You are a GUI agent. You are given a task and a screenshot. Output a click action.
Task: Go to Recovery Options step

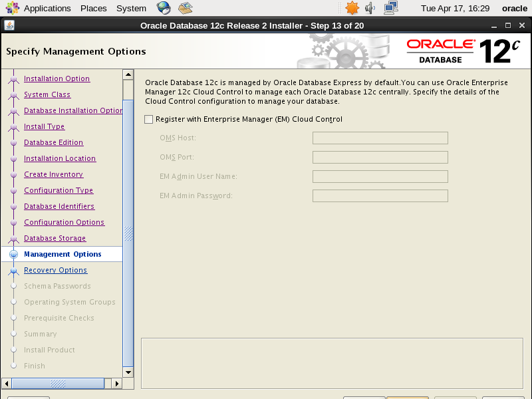[56, 270]
